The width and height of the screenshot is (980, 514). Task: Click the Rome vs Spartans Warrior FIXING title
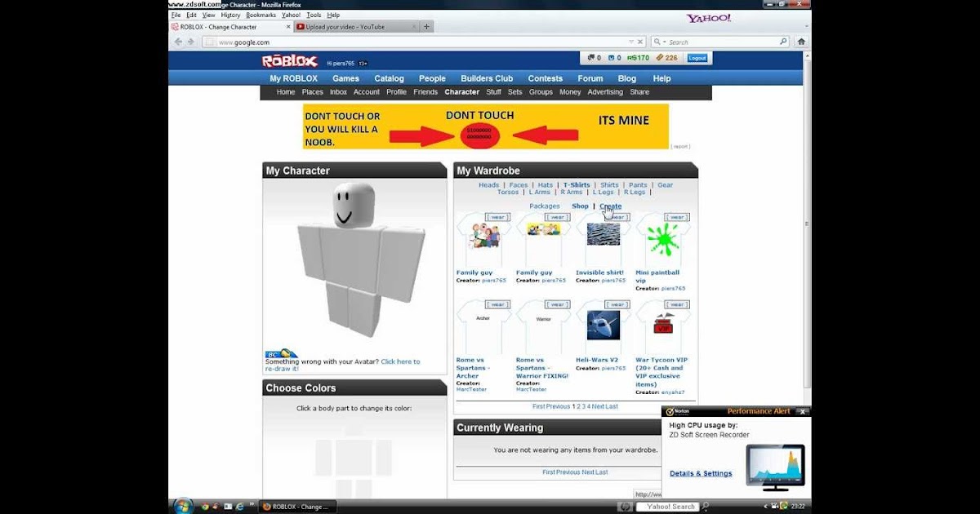tap(542, 368)
